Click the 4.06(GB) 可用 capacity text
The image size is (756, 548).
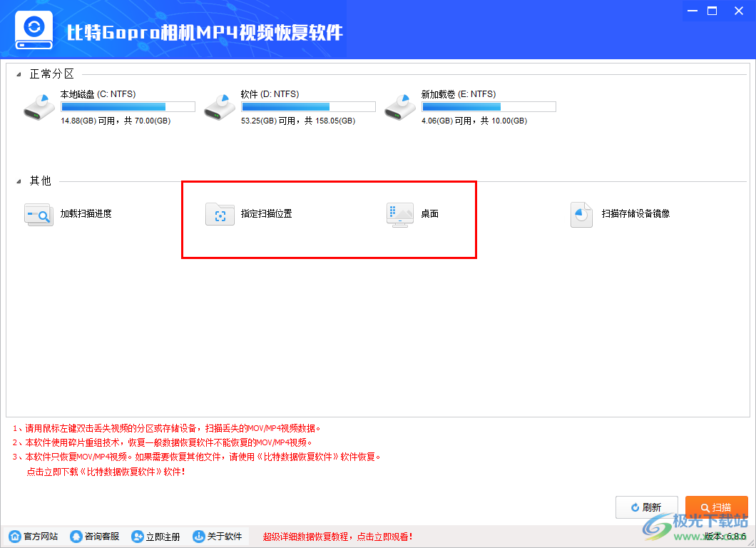coord(474,121)
